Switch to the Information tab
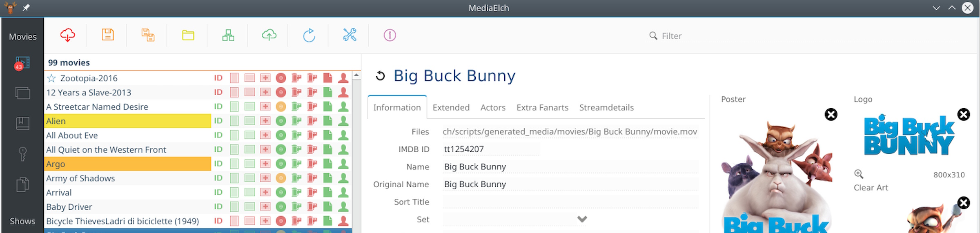The width and height of the screenshot is (980, 233). coord(397,107)
